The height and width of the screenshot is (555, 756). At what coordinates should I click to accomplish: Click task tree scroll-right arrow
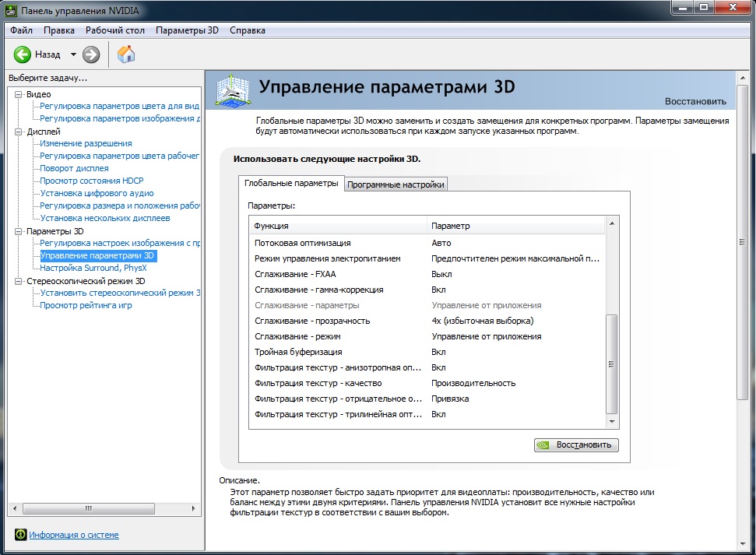(x=193, y=508)
